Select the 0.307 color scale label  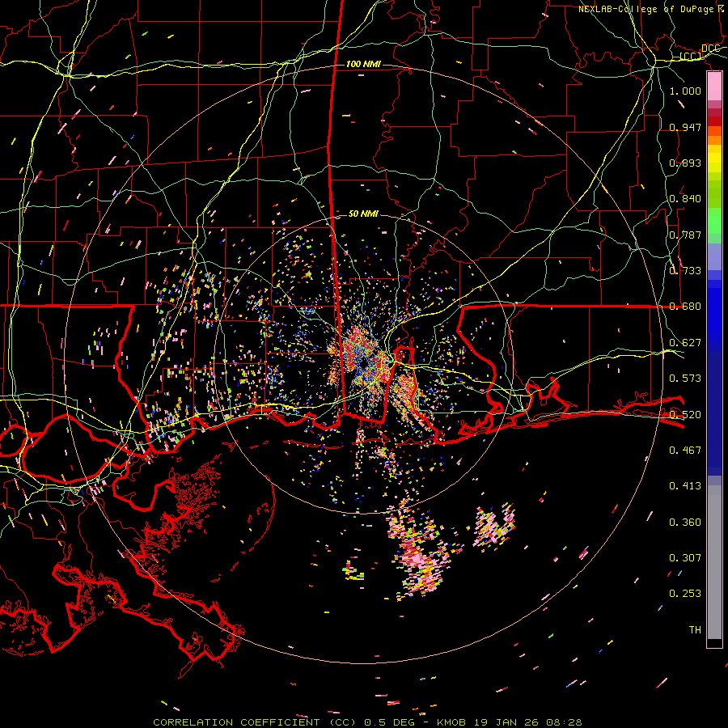click(x=685, y=557)
